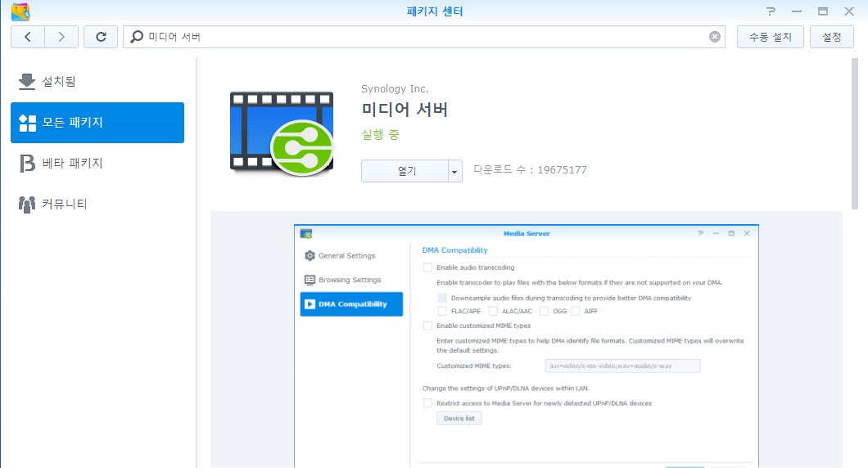Check the ALAC/AAC format box
Viewport: 868px width, 468px height.
point(493,312)
